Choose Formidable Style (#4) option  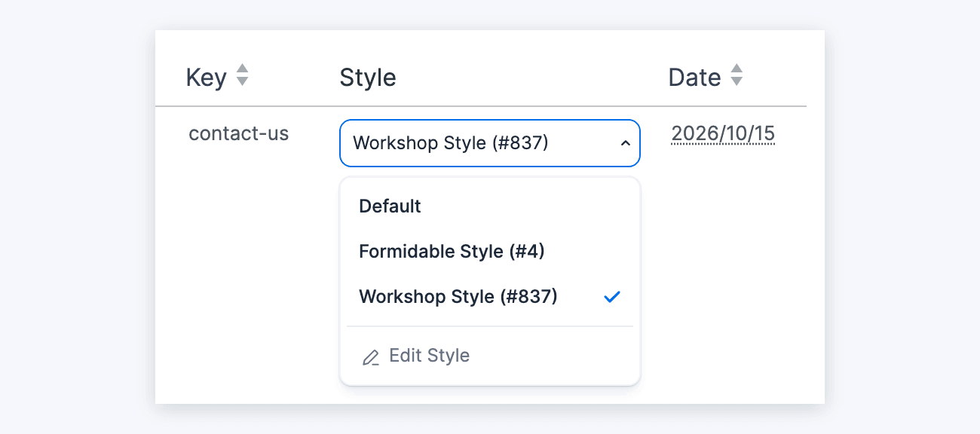[x=490, y=252]
